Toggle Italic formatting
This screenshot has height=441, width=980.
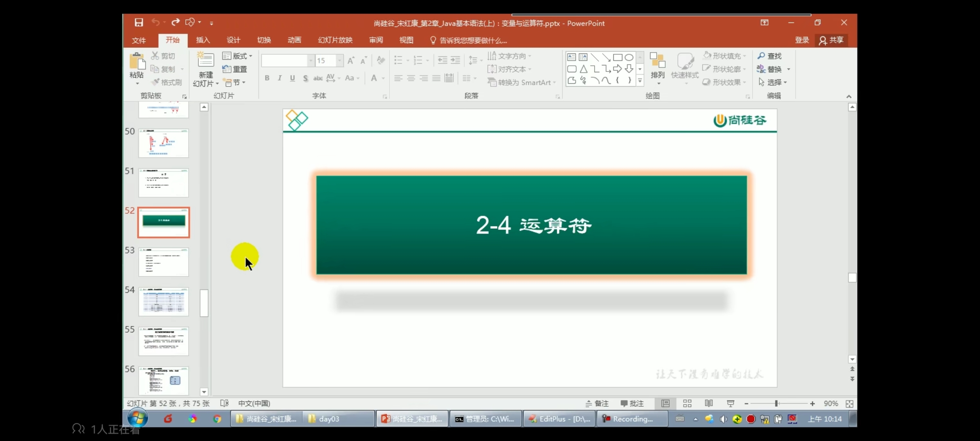pyautogui.click(x=280, y=78)
